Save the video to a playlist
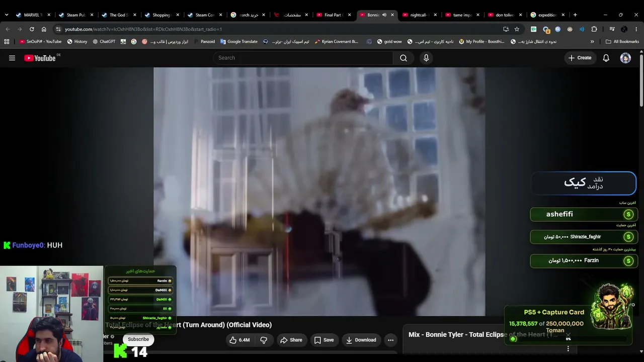This screenshot has height=362, width=644. pos(324,340)
